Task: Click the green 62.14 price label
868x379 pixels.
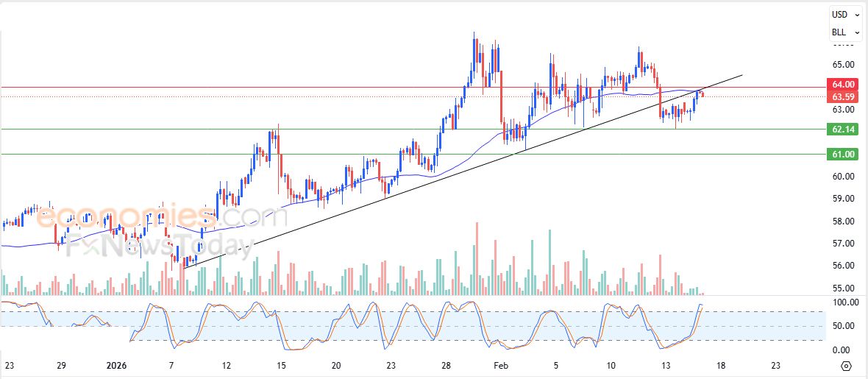Action: click(843, 130)
